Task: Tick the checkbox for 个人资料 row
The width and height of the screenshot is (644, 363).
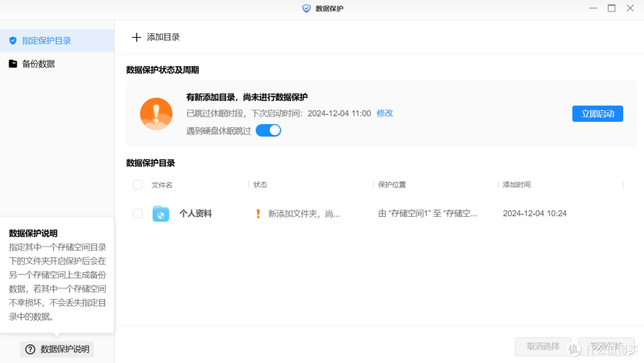Action: [138, 213]
